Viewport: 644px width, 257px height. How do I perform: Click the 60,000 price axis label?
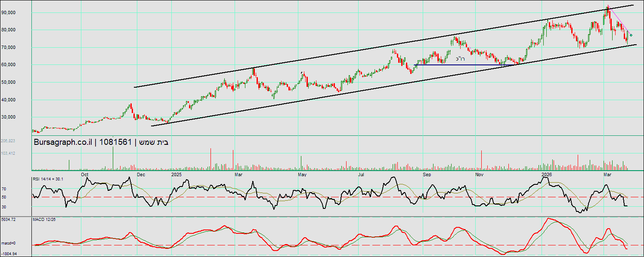(x=9, y=65)
